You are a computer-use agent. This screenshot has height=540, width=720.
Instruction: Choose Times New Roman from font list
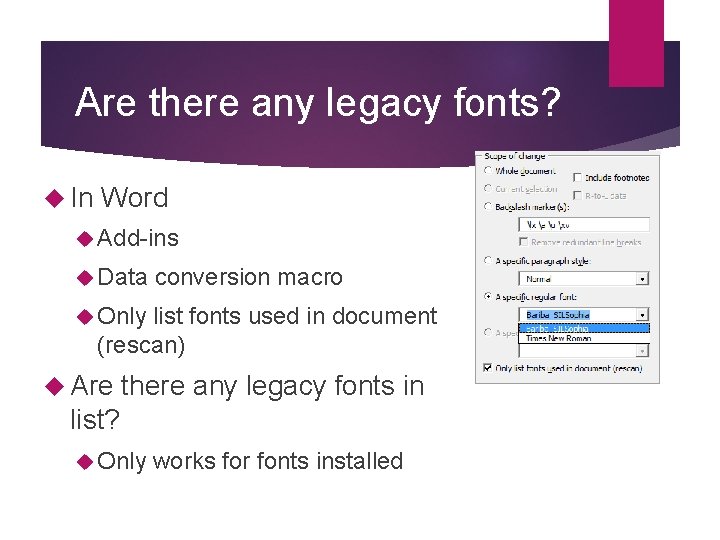584,338
